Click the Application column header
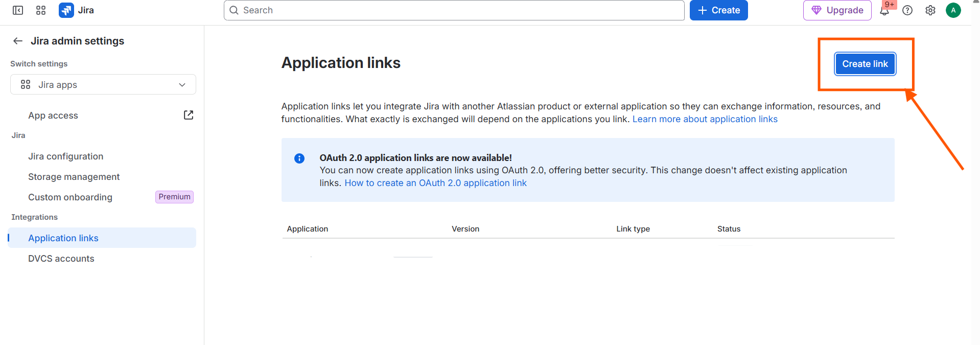The image size is (980, 345). coord(308,229)
